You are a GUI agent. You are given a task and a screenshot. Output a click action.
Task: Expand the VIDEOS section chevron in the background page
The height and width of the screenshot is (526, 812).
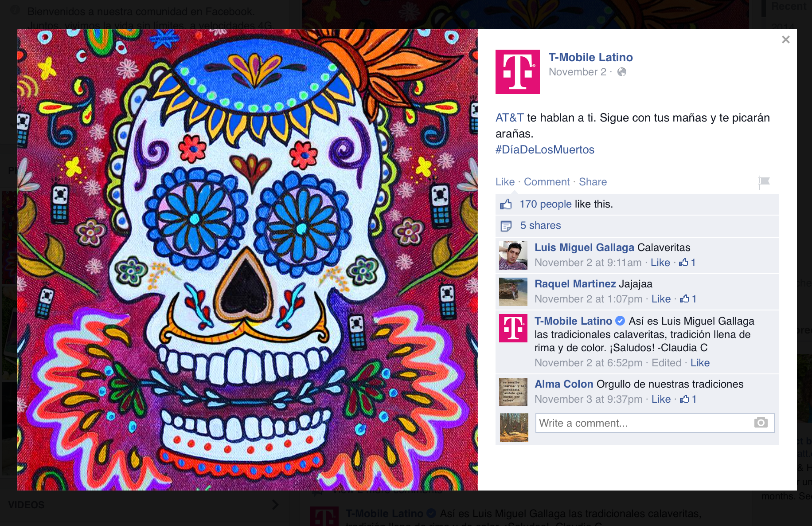275,505
